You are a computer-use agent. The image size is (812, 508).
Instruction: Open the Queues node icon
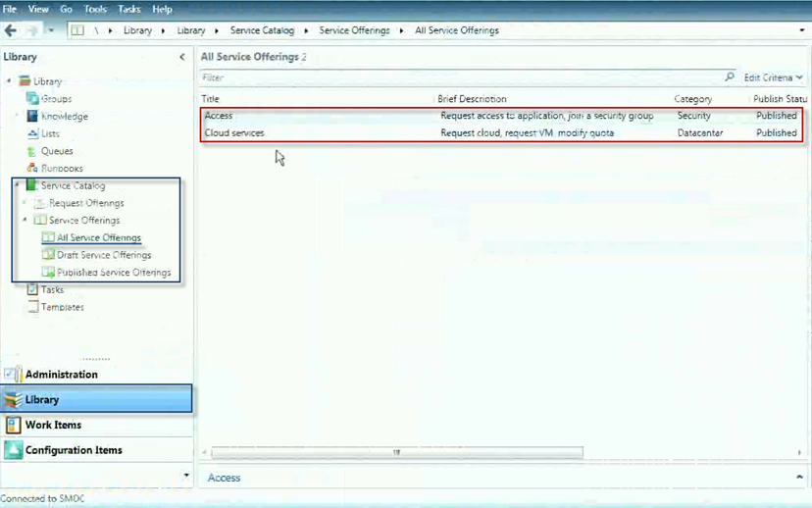point(32,152)
